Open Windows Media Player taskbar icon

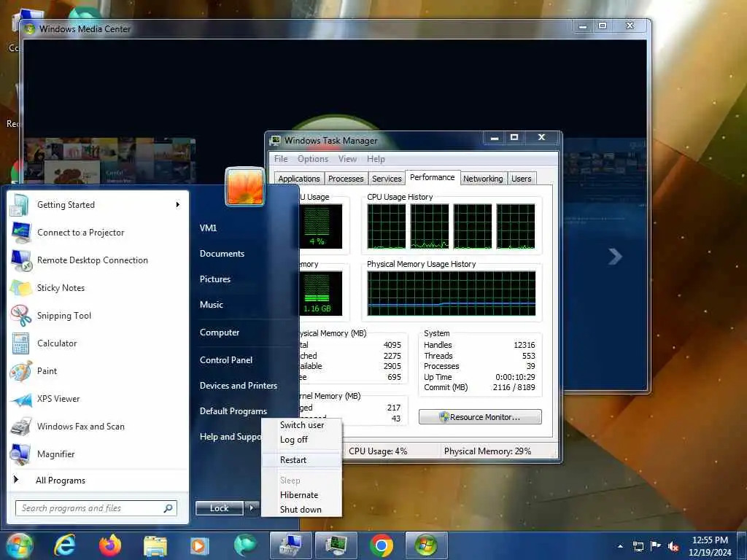tap(200, 545)
